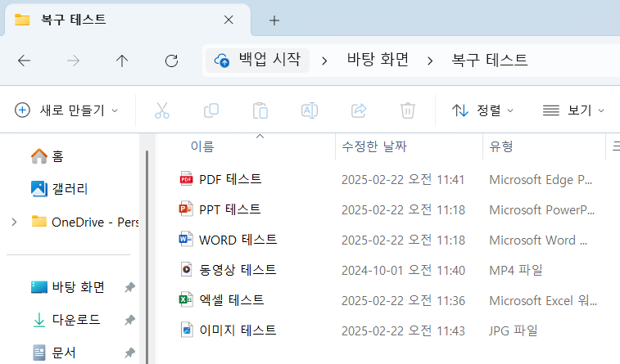Close the 복구 테스트 tab
This screenshot has width=620, height=364.
(229, 20)
